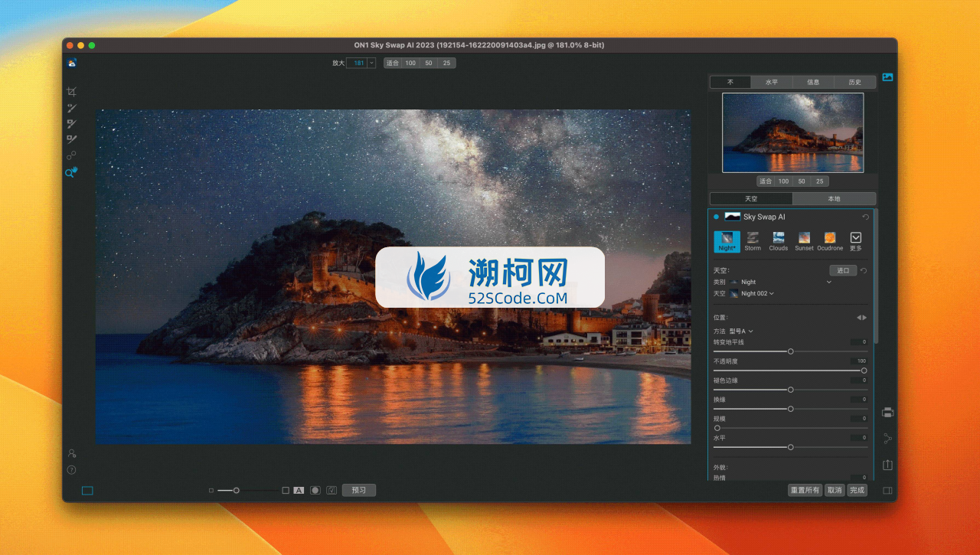
Task: Switch to the 历史 tab
Action: [854, 82]
